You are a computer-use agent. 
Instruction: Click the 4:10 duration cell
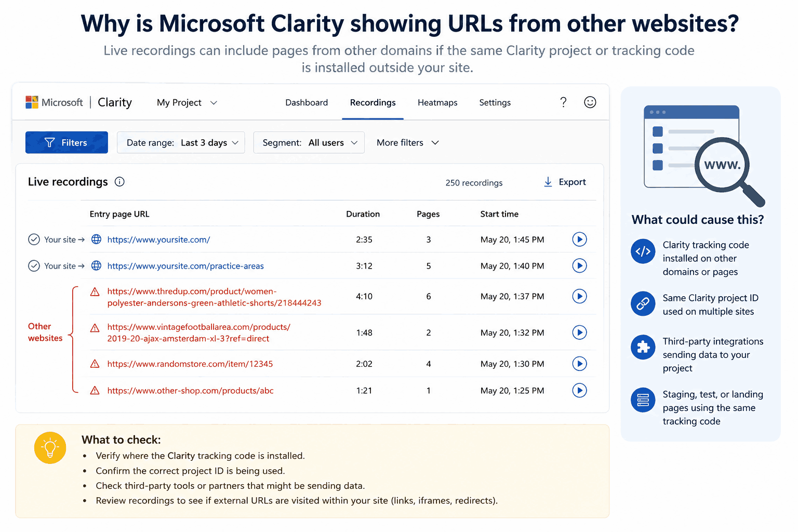(364, 297)
